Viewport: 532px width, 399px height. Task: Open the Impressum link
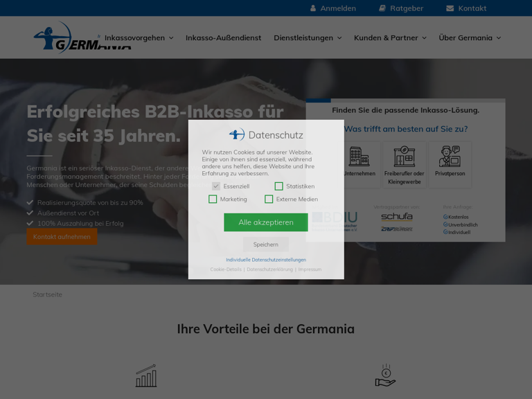(x=310, y=269)
